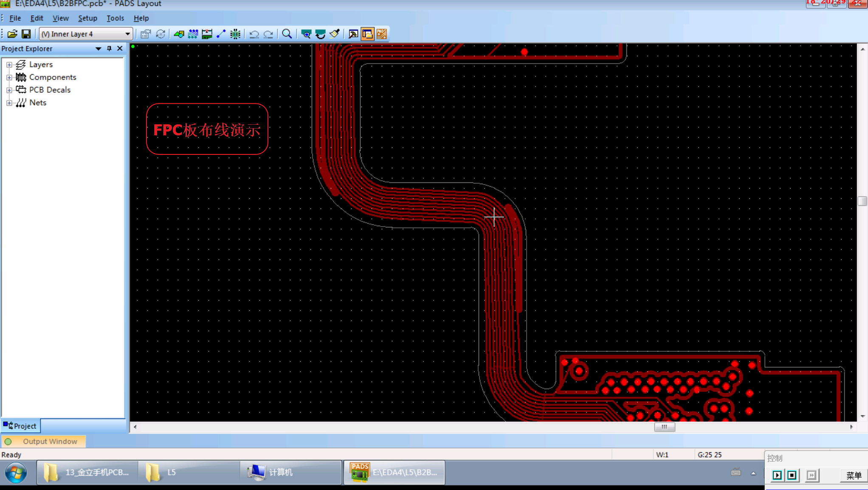Toggle the Project Explorer pin icon
Screen dimensions: 868x490
tap(109, 49)
